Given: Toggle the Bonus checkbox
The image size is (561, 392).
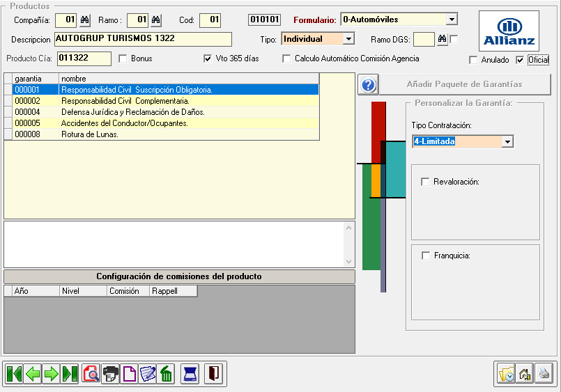Looking at the screenshot, I should pos(123,58).
